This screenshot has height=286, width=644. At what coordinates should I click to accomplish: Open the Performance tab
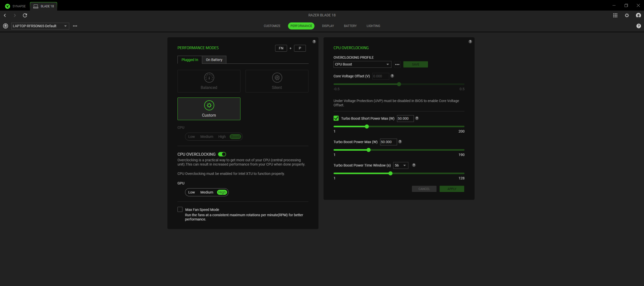(x=301, y=26)
